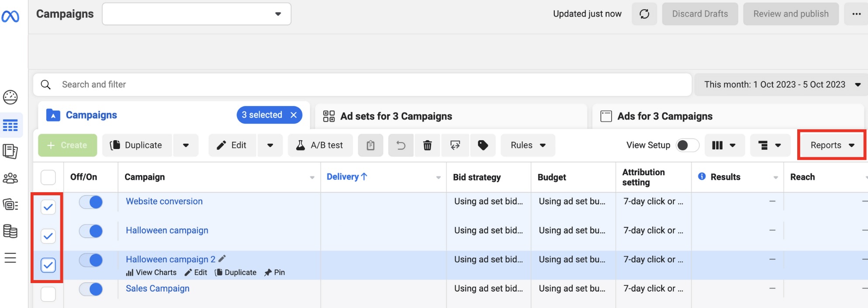Viewport: 868px width, 308px height.
Task: Click the Search and filter field
Action: tap(363, 85)
